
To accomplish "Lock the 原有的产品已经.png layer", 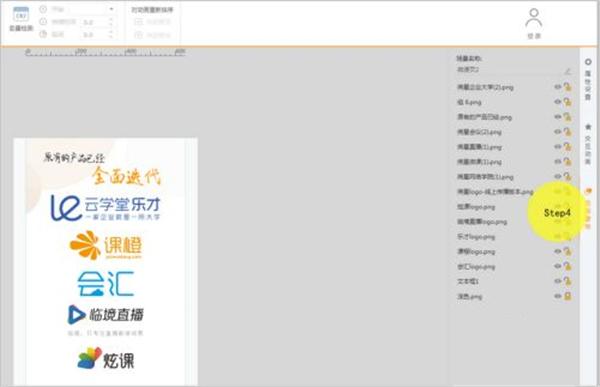I will pos(567,117).
